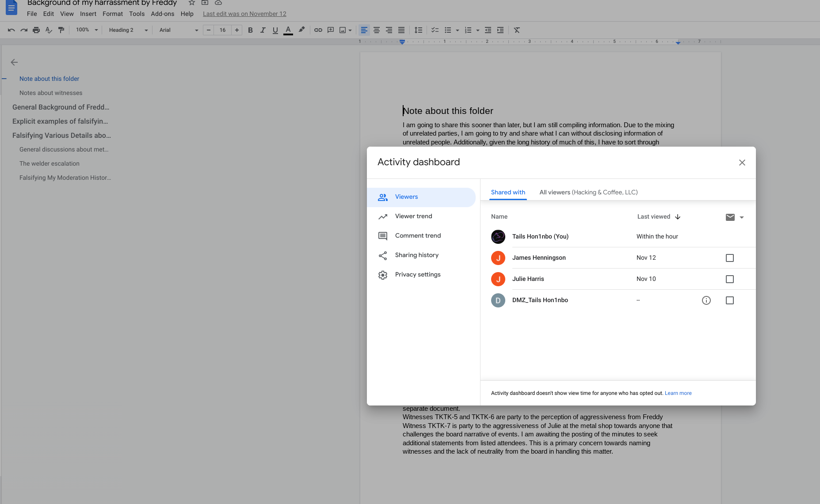
Task: Click the back arrow in outline panel
Action: pyautogui.click(x=14, y=62)
